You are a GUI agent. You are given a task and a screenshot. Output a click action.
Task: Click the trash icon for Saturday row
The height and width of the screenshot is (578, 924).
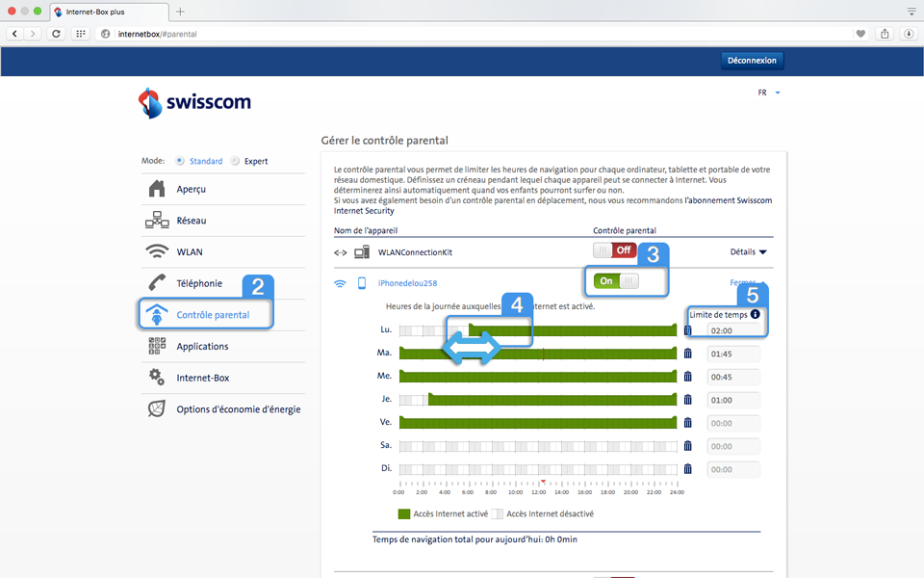point(687,446)
